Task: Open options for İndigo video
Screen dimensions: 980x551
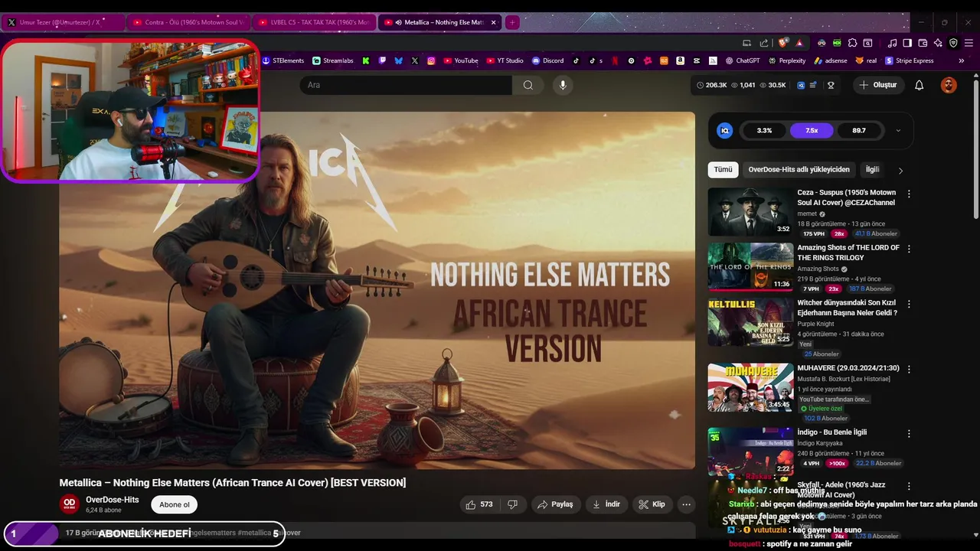Action: click(909, 434)
